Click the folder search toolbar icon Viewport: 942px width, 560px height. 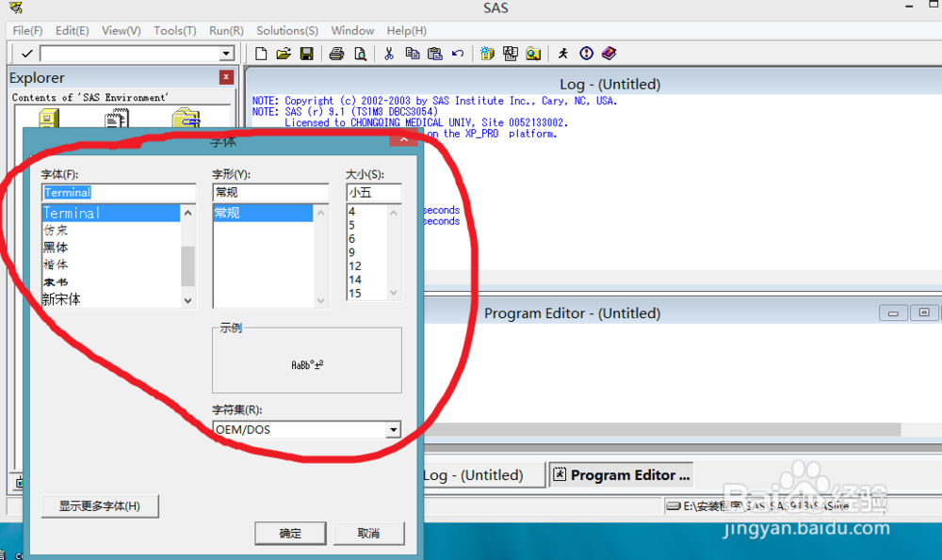[533, 54]
